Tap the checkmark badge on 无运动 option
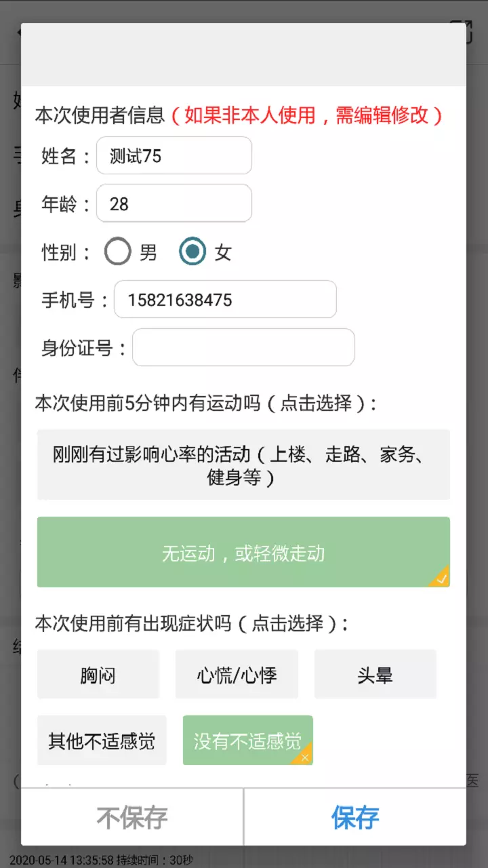This screenshot has width=488, height=868. pos(441,578)
